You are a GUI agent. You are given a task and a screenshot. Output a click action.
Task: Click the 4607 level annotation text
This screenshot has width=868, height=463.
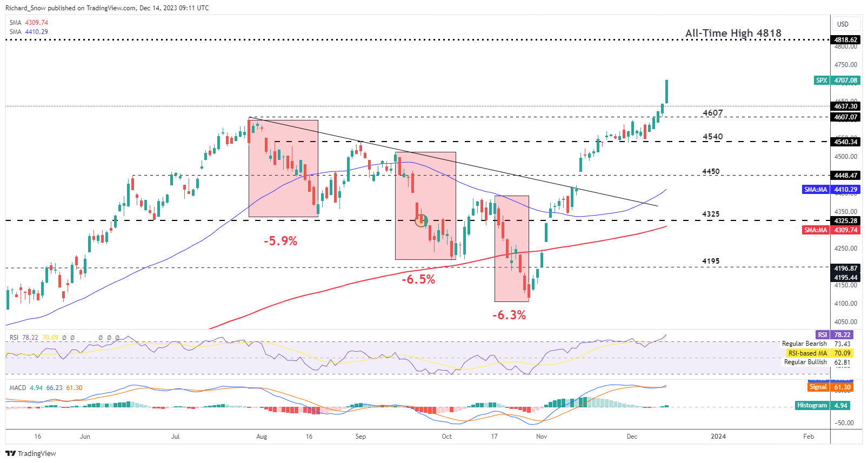click(712, 113)
